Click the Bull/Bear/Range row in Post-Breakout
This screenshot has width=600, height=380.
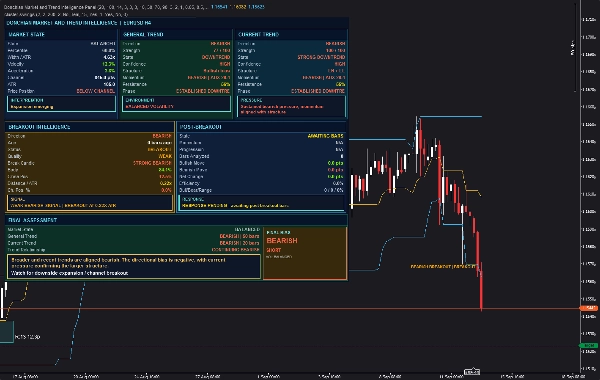tap(261, 190)
